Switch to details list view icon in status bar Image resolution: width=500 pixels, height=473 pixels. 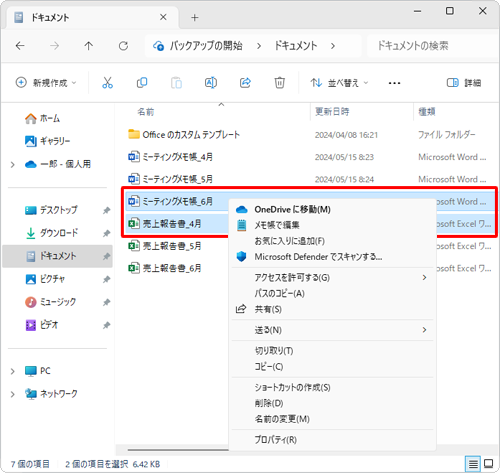pos(473,464)
